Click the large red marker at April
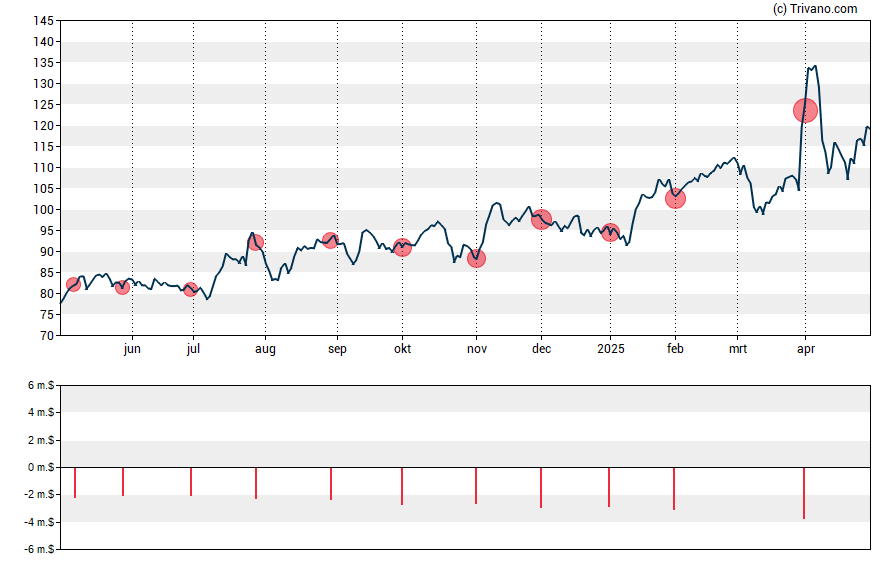The height and width of the screenshot is (565, 888). (x=805, y=110)
